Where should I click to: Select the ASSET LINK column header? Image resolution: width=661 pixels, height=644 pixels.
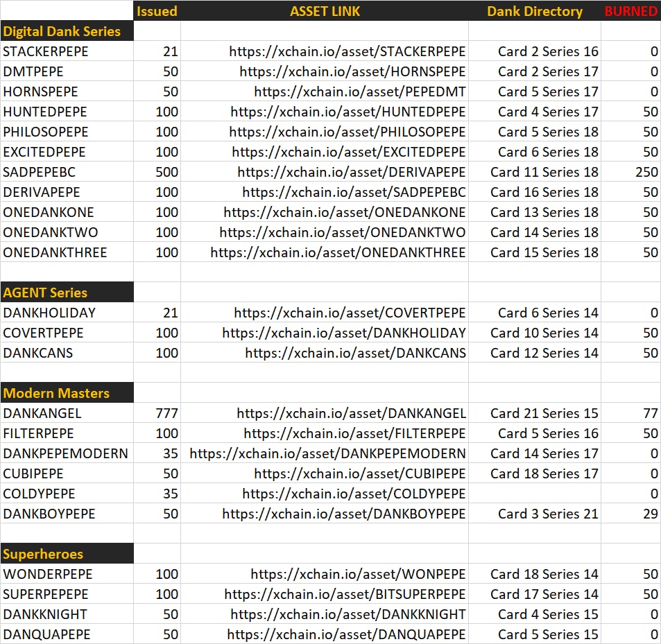(325, 11)
